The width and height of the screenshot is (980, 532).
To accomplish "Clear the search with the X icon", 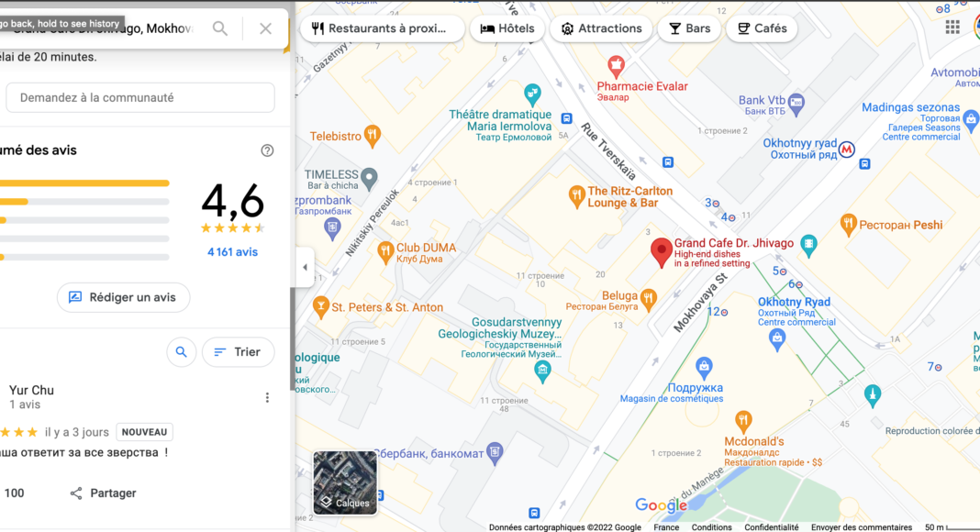I will pos(265,28).
